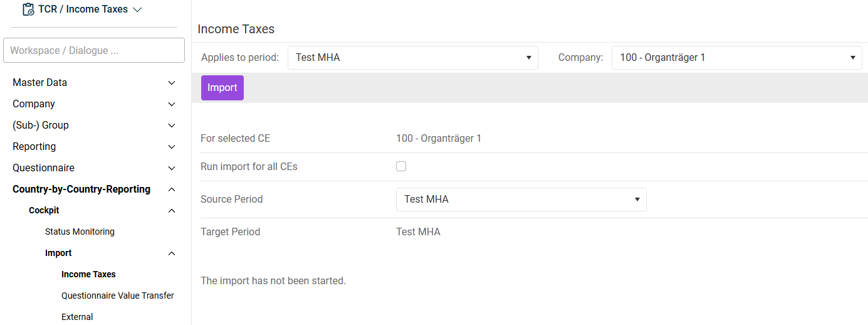Select Income Taxes in the sidebar
Screen dimensions: 868x325
88,274
